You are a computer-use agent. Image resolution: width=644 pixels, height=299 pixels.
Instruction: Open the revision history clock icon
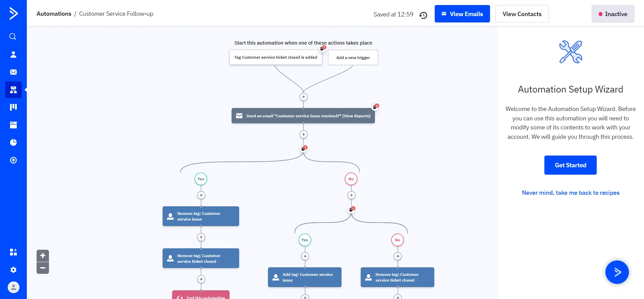tap(423, 15)
